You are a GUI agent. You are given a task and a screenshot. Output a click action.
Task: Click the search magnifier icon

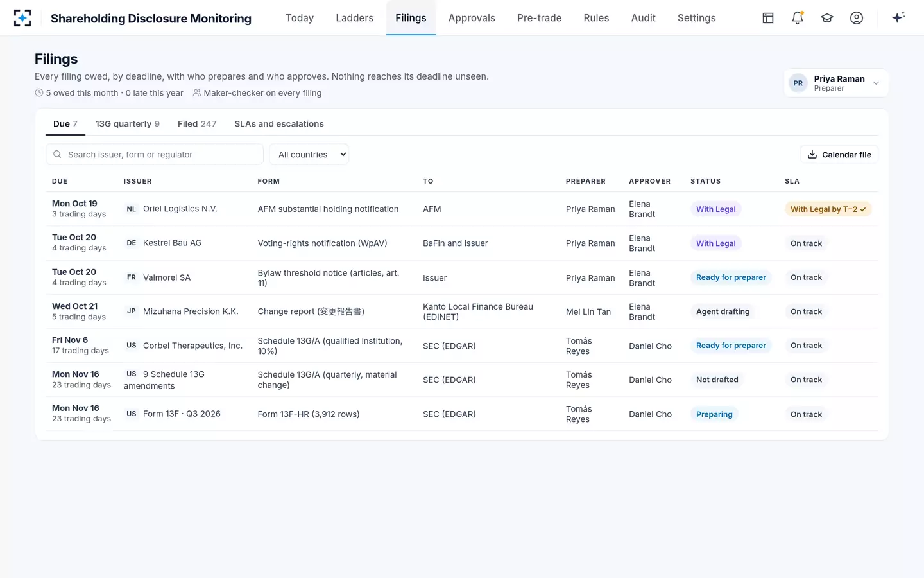click(57, 155)
